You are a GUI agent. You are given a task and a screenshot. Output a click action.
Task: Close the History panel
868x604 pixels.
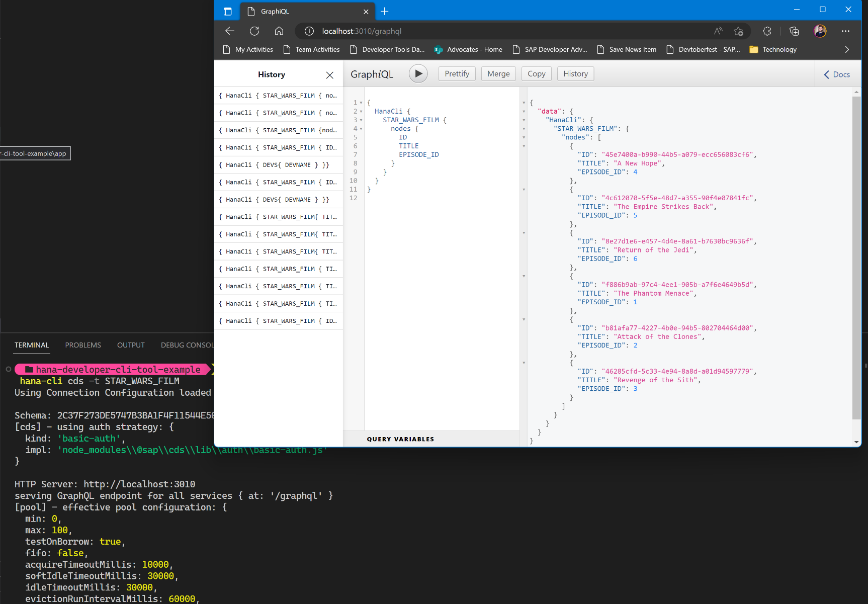(329, 75)
